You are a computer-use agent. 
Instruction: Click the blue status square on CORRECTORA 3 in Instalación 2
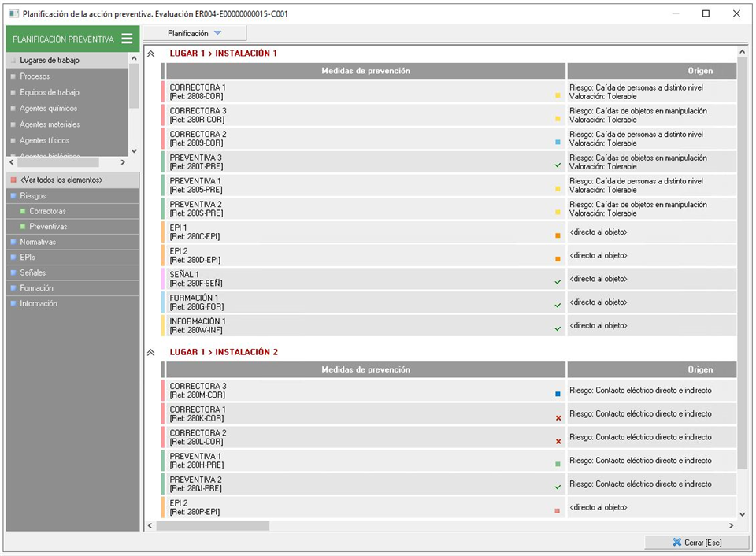pyautogui.click(x=558, y=394)
